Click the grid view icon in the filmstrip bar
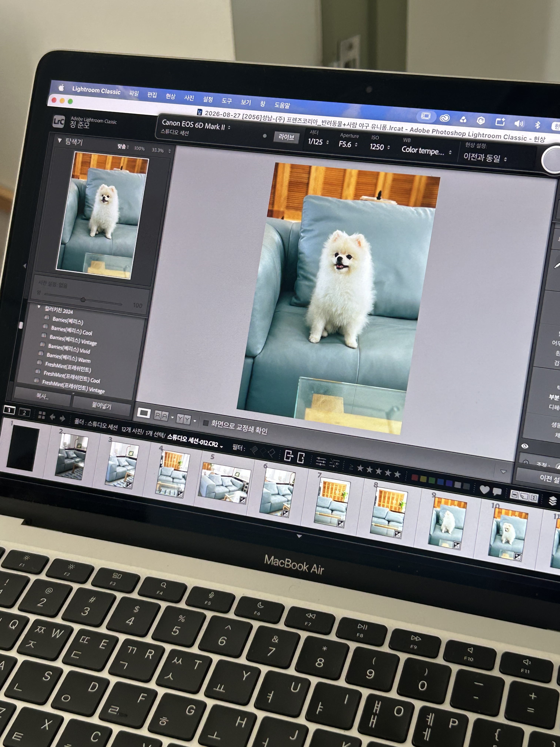560x747 pixels. pyautogui.click(x=42, y=415)
